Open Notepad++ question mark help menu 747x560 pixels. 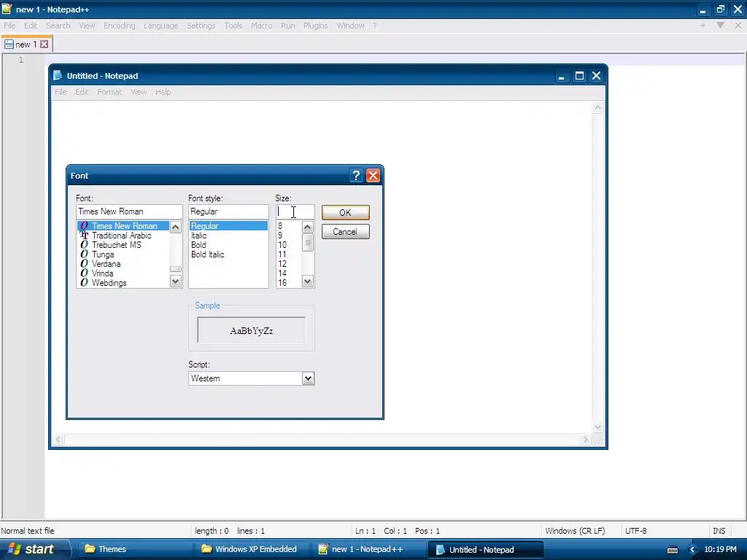tap(375, 26)
